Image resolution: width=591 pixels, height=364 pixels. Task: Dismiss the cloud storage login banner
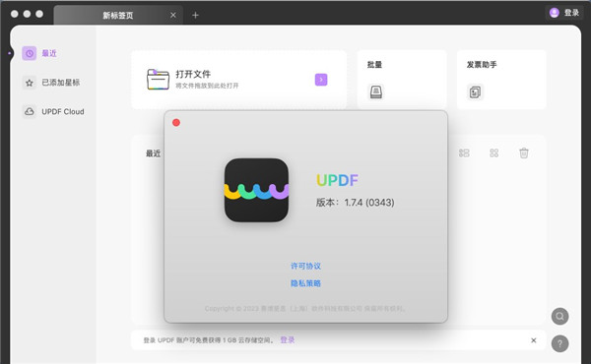(x=533, y=340)
